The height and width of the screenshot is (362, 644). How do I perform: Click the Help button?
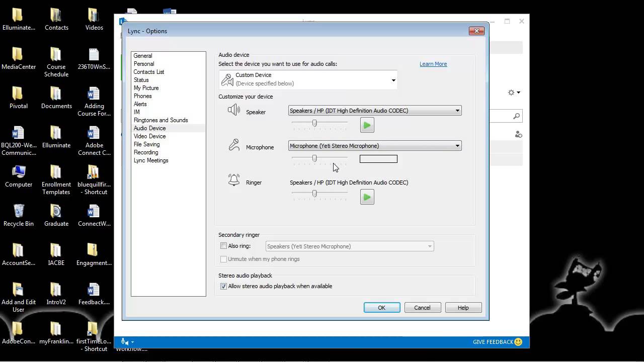pos(463,308)
